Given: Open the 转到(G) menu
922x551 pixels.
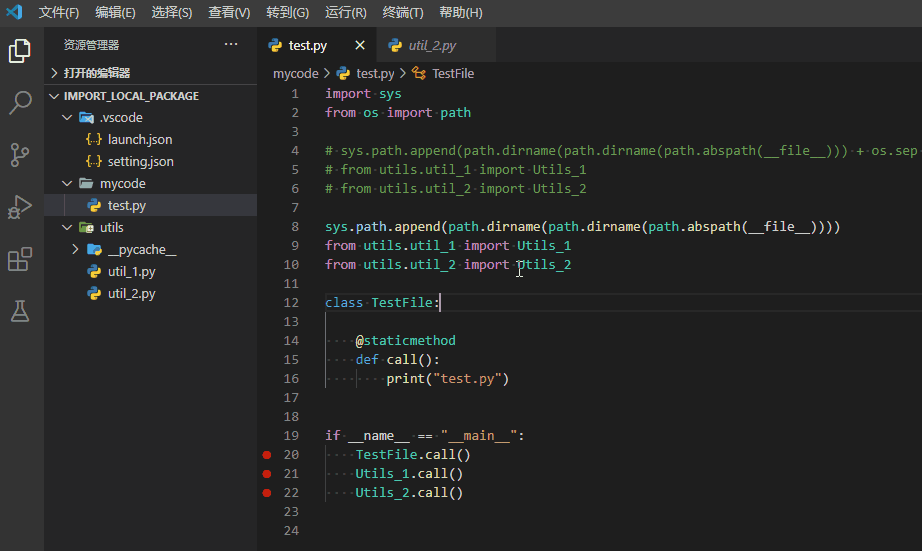Looking at the screenshot, I should [288, 12].
